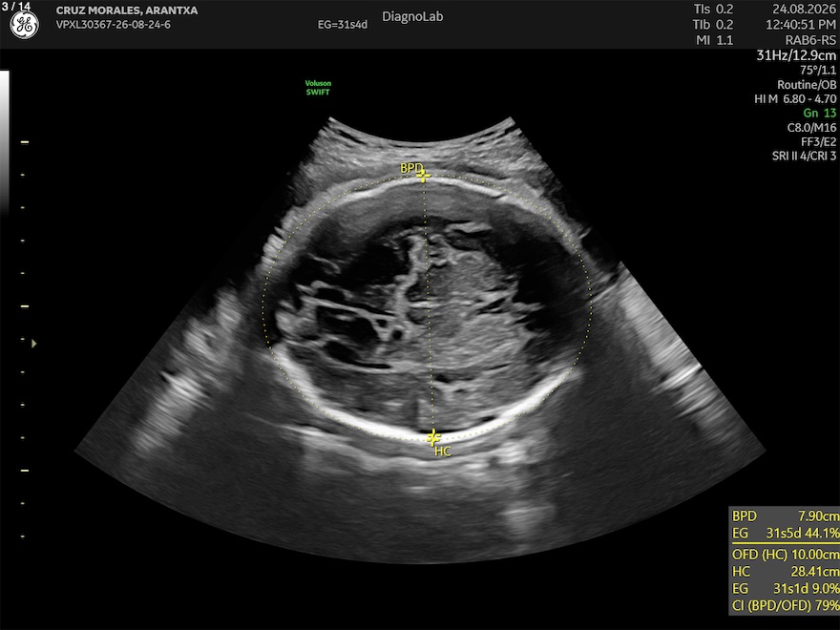The image size is (840, 630).
Task: Select the lower HC caliper cross marker
Action: [432, 437]
